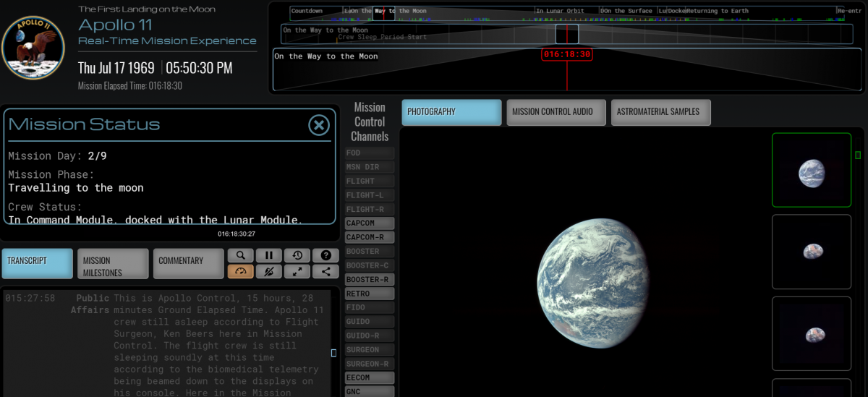Select the EECOM channel button
Image resolution: width=868 pixels, height=397 pixels.
(x=370, y=377)
